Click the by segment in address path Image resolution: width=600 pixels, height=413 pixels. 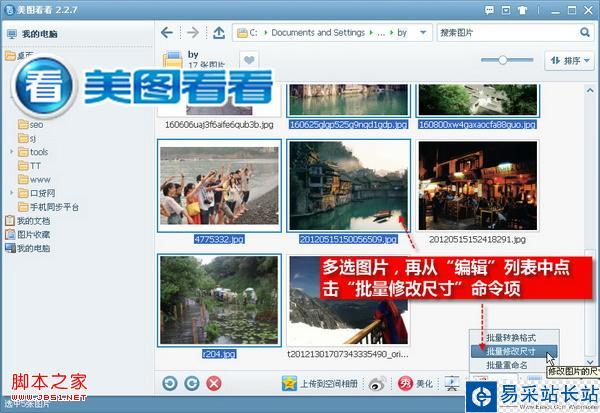pyautogui.click(x=402, y=33)
